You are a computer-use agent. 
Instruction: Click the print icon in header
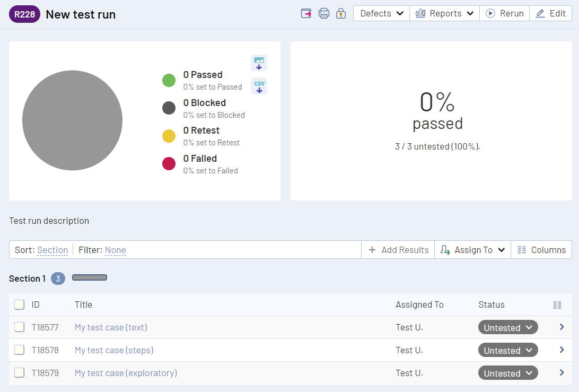point(323,13)
